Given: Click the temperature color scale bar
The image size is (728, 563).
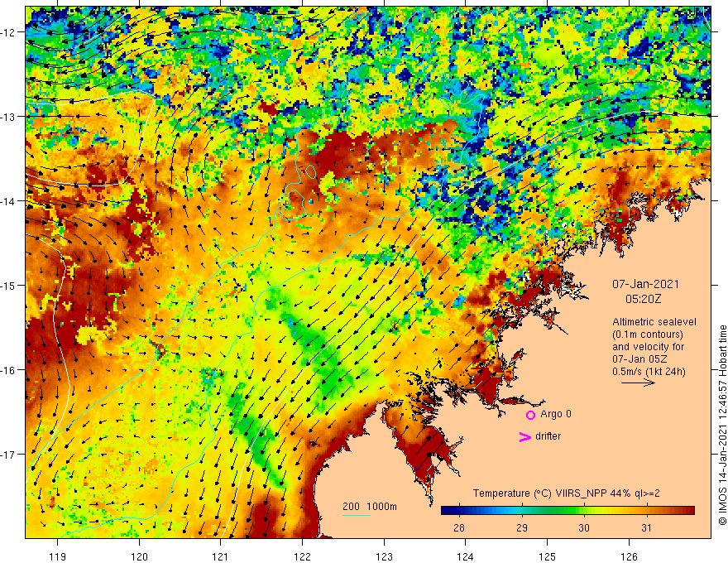Looking at the screenshot, I should (x=568, y=511).
